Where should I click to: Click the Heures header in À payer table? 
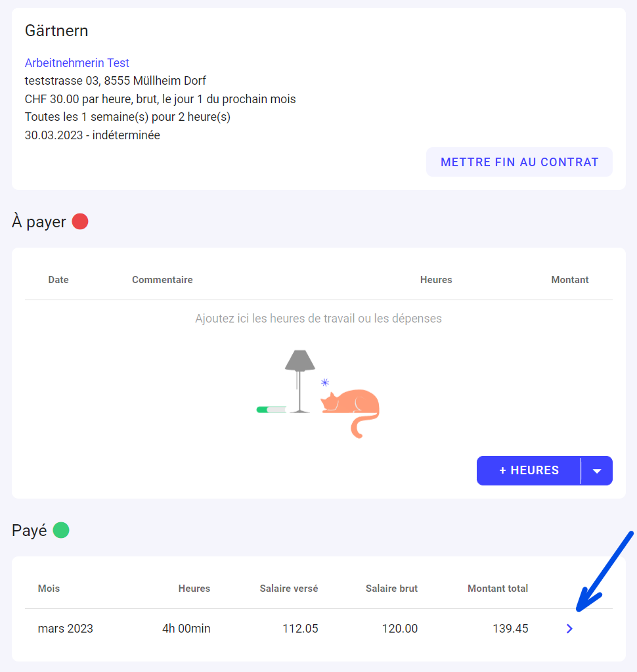coord(436,280)
